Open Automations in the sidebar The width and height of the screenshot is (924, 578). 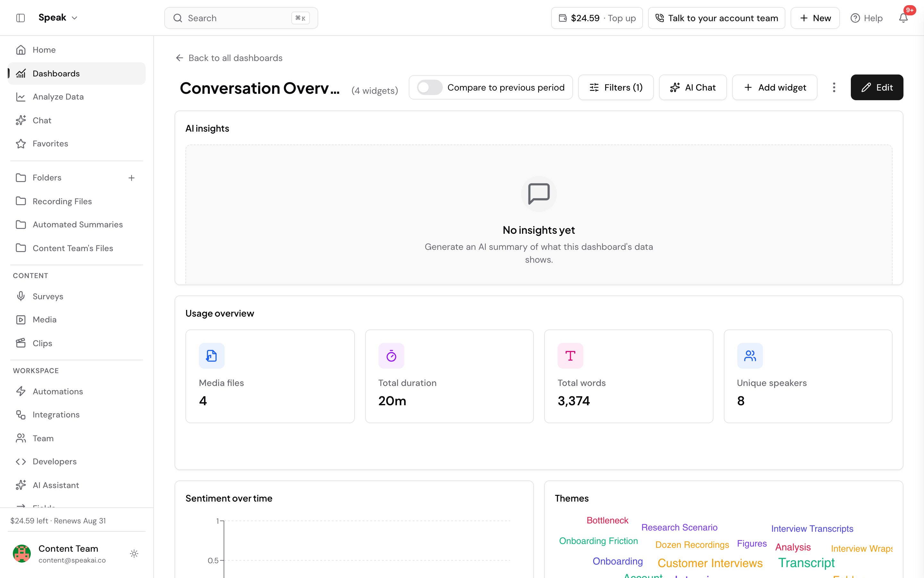(76, 391)
